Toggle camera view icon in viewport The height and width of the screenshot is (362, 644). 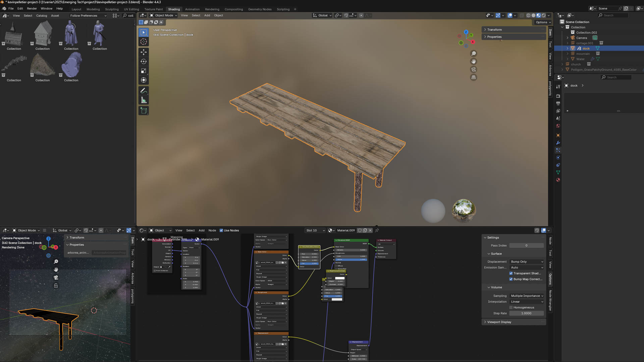coord(474,69)
